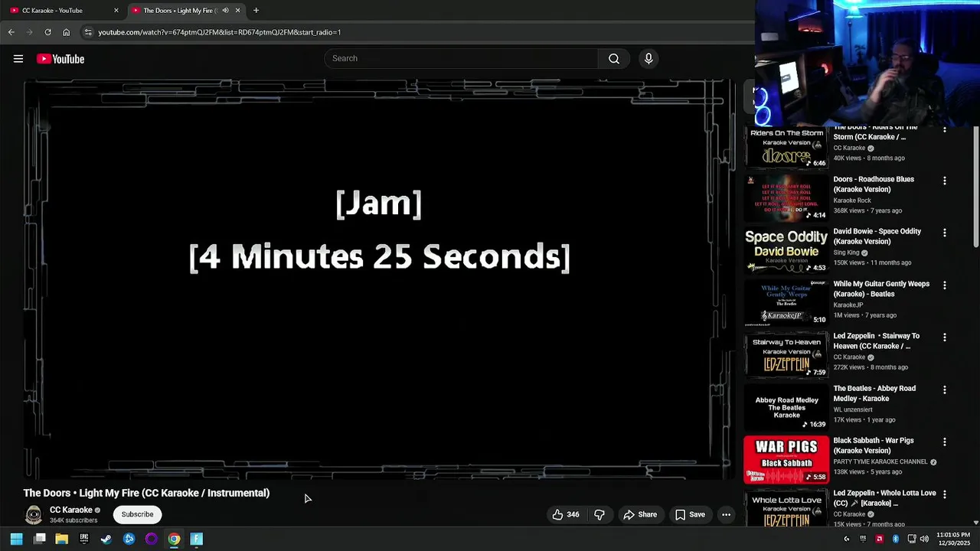Open Riders On The Storm thumbnail

[x=786, y=148]
